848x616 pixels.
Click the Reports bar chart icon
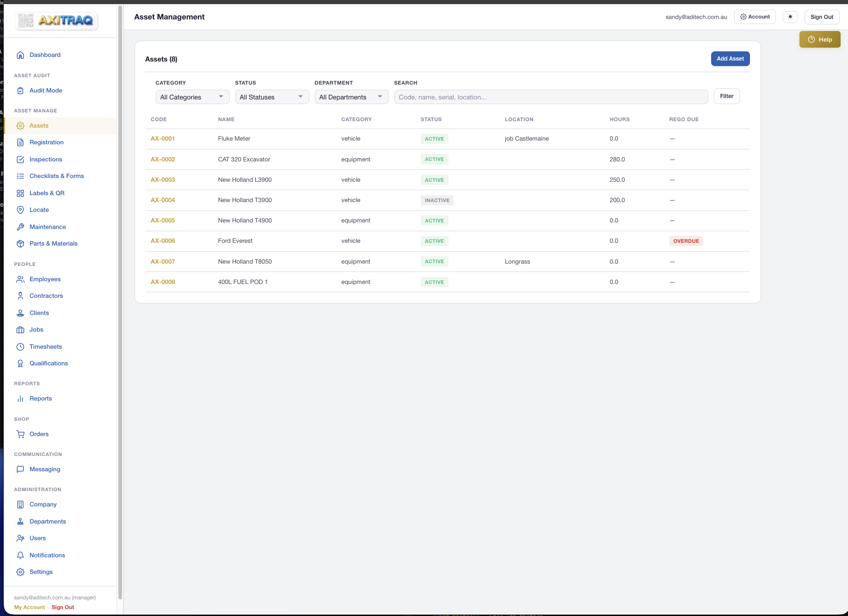coord(20,399)
